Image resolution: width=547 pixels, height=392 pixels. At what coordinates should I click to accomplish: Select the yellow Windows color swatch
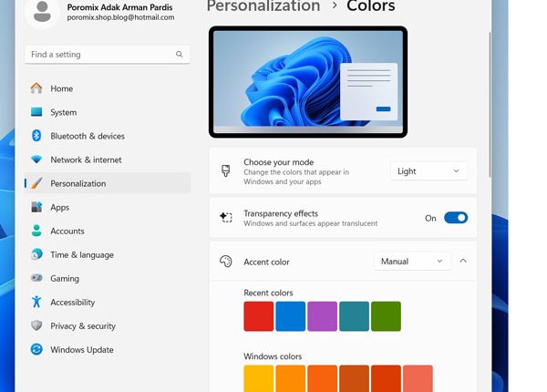259,378
